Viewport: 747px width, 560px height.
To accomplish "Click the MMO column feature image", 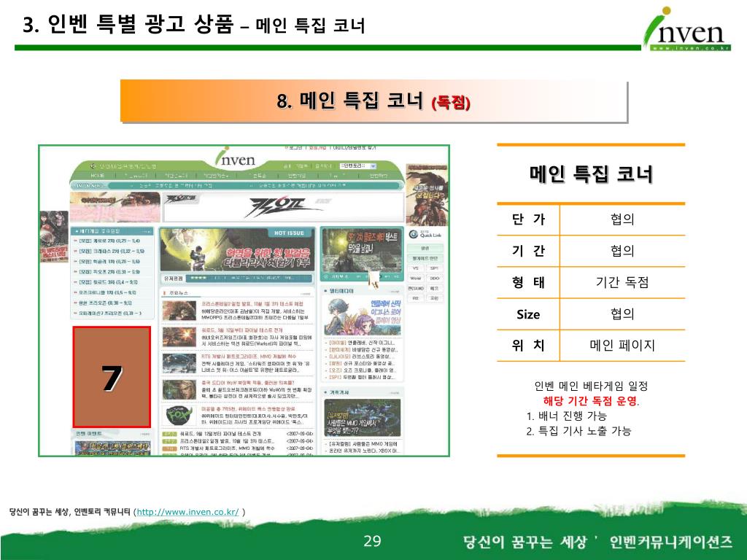I will pos(363,418).
